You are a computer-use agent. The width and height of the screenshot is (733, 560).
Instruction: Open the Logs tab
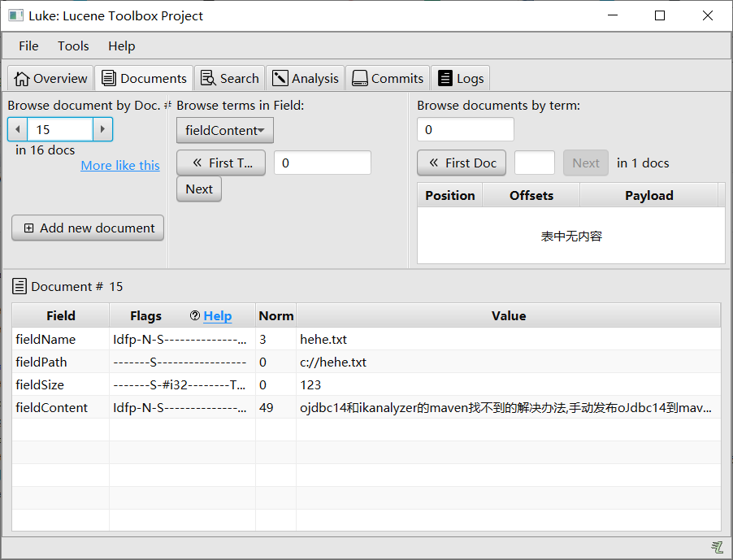[461, 78]
